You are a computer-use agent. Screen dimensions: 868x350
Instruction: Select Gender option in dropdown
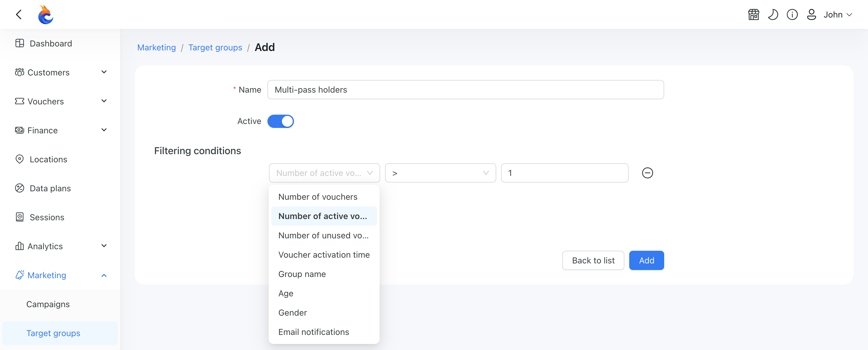324,313
